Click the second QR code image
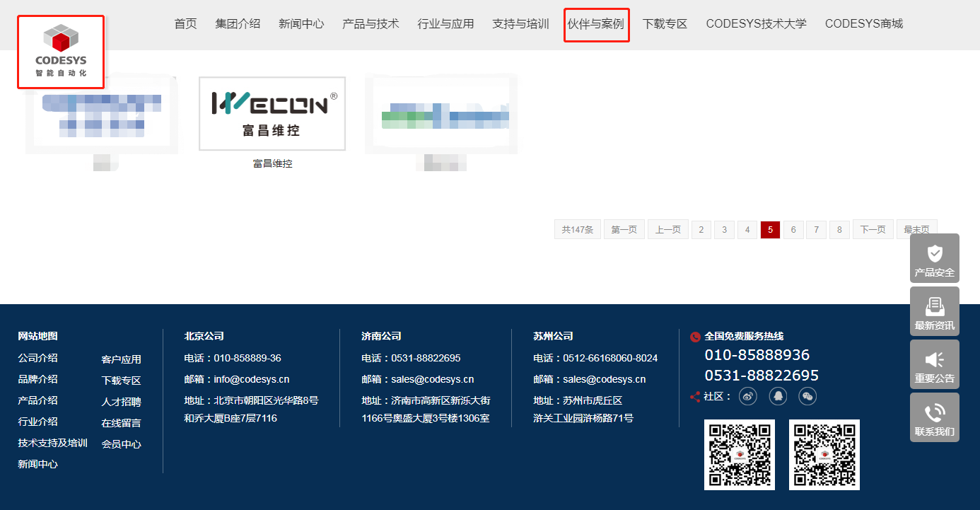Image resolution: width=980 pixels, height=510 pixels. (824, 454)
